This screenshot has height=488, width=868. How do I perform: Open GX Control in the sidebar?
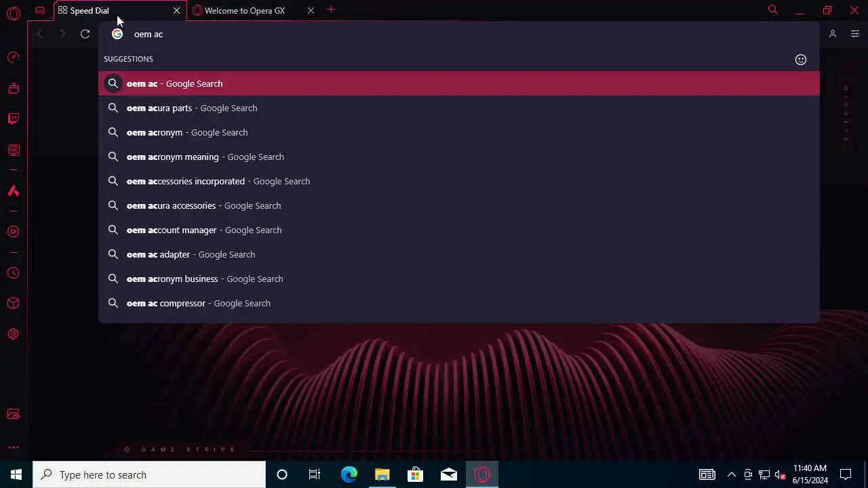[x=14, y=57]
